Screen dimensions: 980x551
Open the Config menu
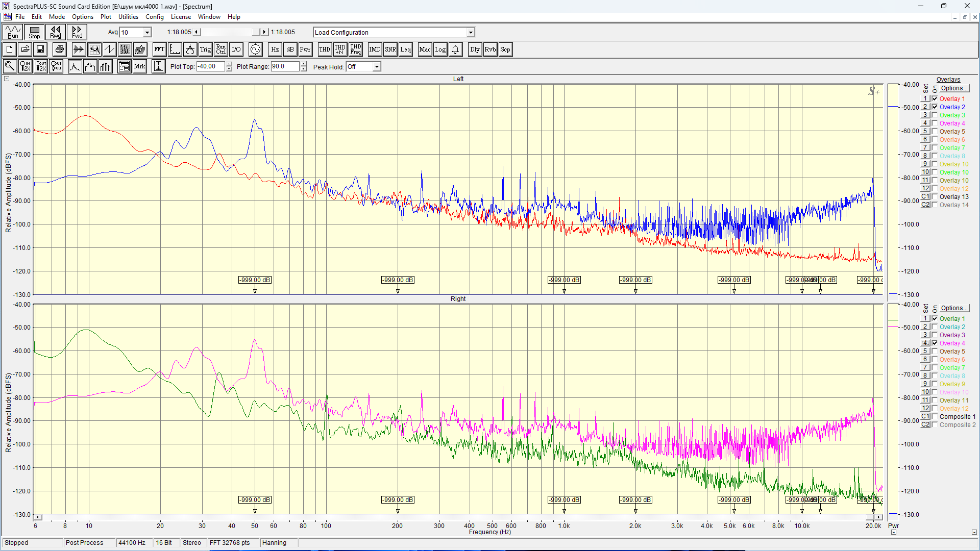pos(154,17)
